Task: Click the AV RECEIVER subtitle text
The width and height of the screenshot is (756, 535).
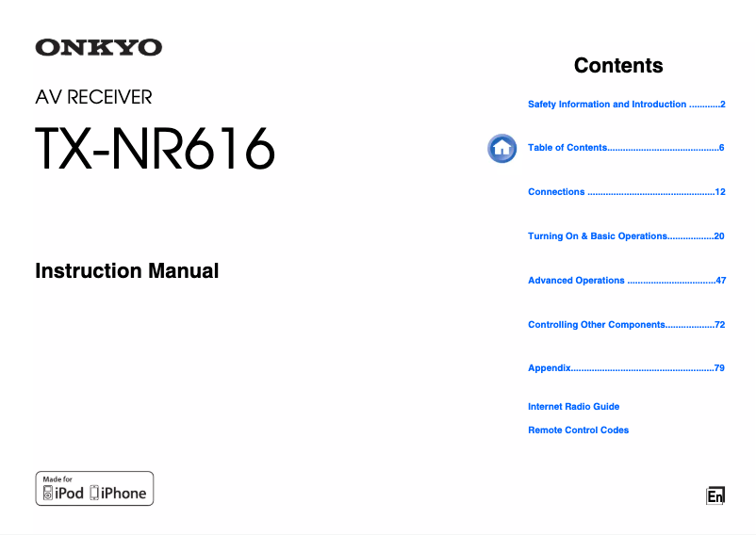Action: pos(93,97)
